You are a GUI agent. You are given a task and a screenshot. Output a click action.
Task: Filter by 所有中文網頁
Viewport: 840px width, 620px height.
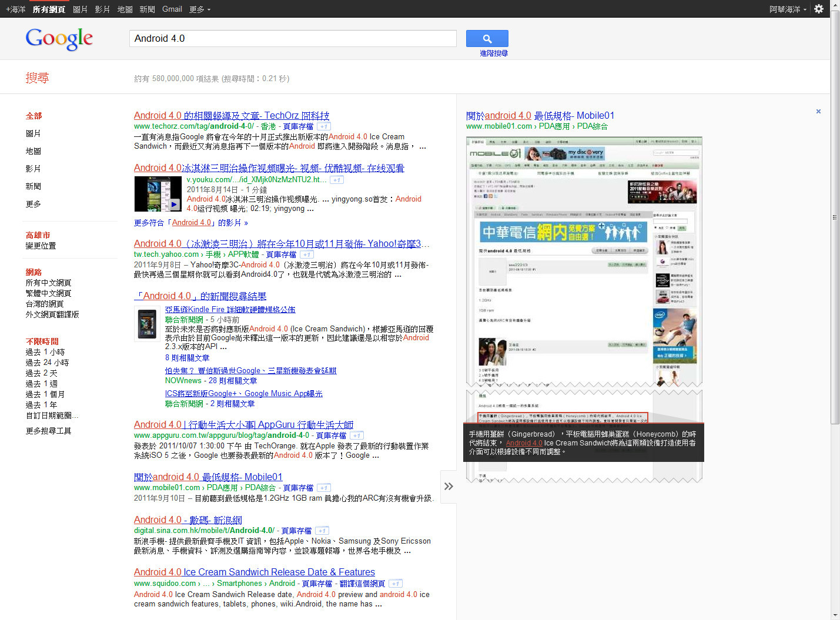click(x=48, y=283)
